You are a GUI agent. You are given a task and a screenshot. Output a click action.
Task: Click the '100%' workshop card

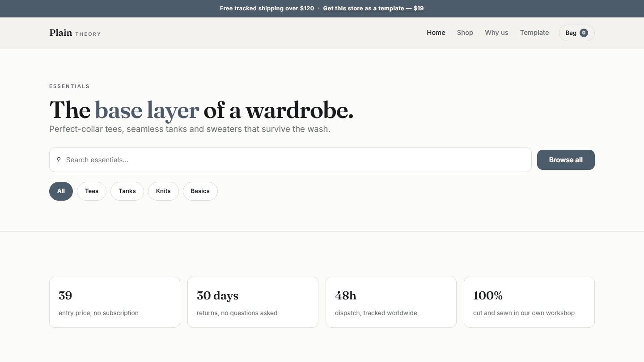point(529,302)
